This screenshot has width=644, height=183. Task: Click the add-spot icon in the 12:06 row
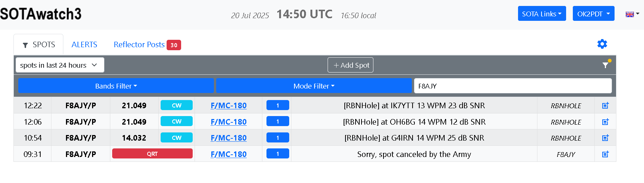tap(606, 122)
